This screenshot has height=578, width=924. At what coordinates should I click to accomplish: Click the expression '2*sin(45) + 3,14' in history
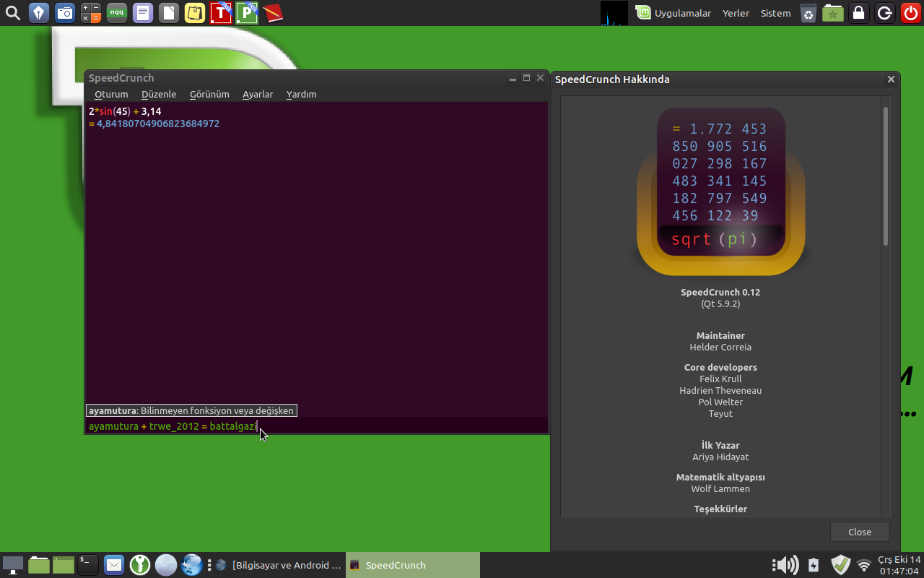pos(125,111)
